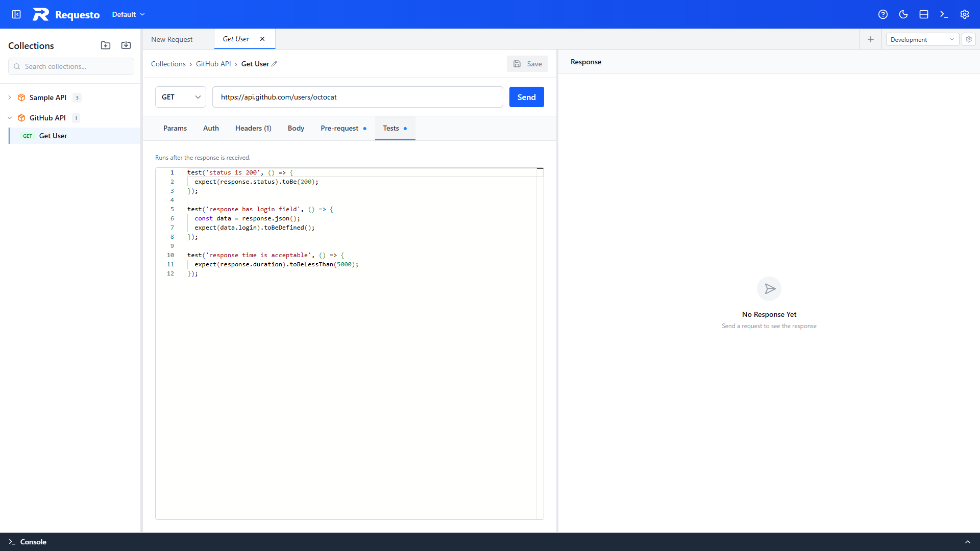Open the Body tab
Viewport: 980px width, 551px height.
pyautogui.click(x=296, y=128)
